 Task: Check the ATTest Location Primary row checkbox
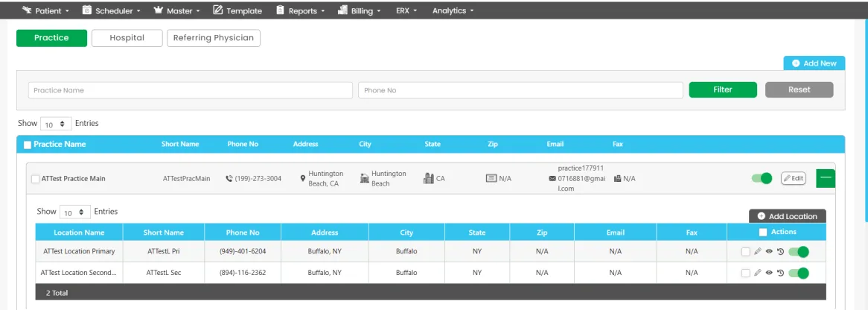pyautogui.click(x=746, y=252)
